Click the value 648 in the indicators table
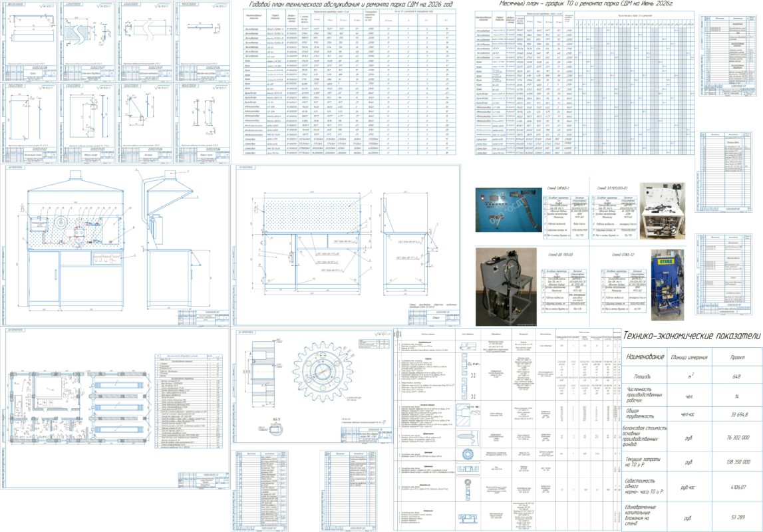The image size is (763, 532). (x=736, y=376)
